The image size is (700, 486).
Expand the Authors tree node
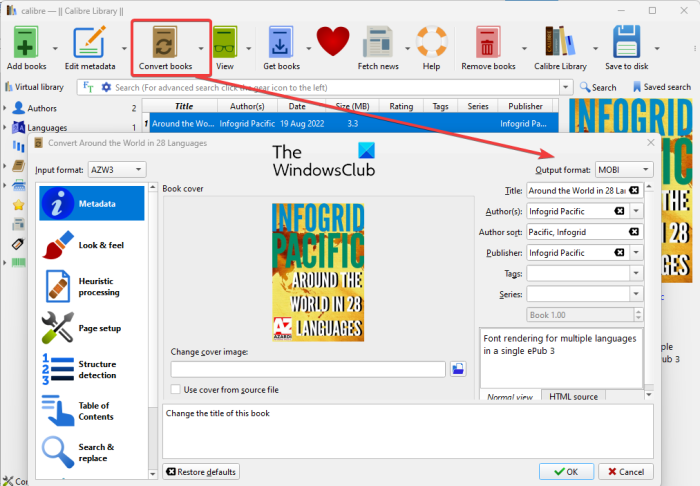coord(5,108)
